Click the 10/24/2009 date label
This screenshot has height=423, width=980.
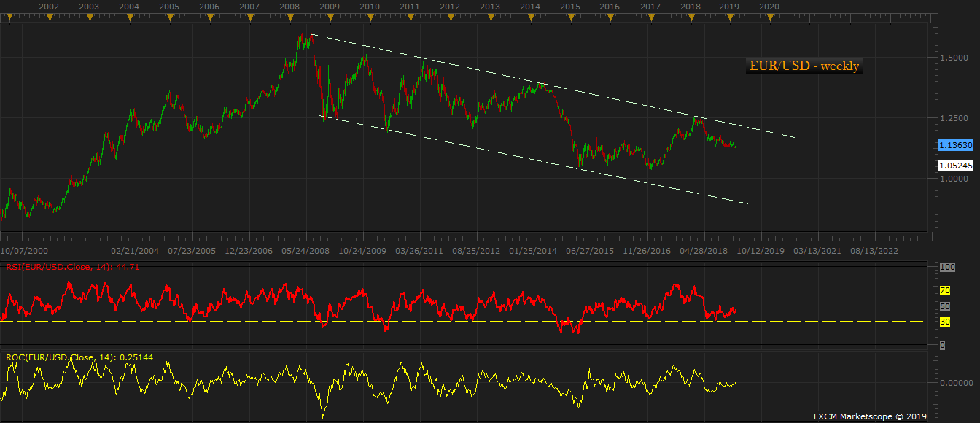coord(363,250)
